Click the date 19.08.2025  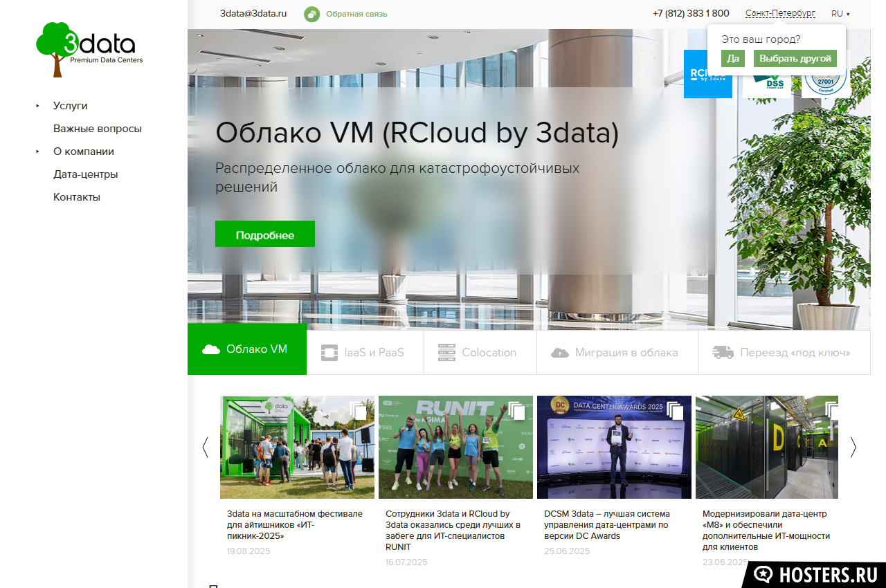click(x=248, y=551)
